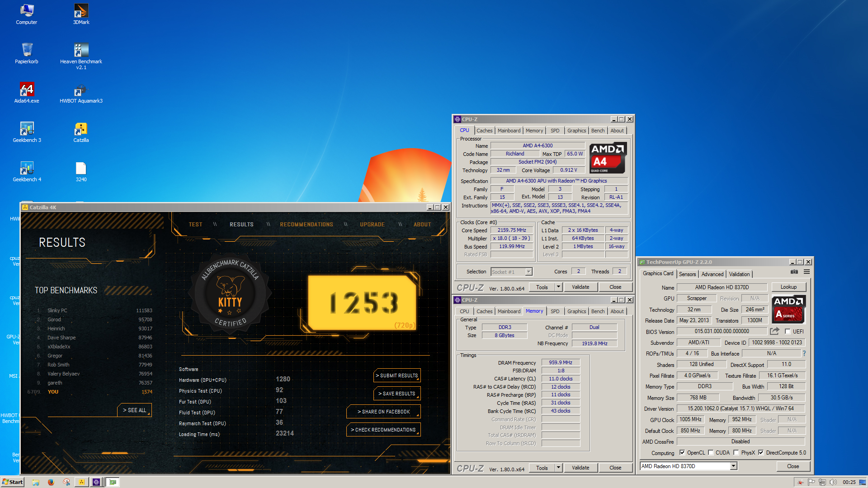The image size is (868, 488).
Task: Click the AMD A-Series logo in GPU-Z
Action: [789, 309]
